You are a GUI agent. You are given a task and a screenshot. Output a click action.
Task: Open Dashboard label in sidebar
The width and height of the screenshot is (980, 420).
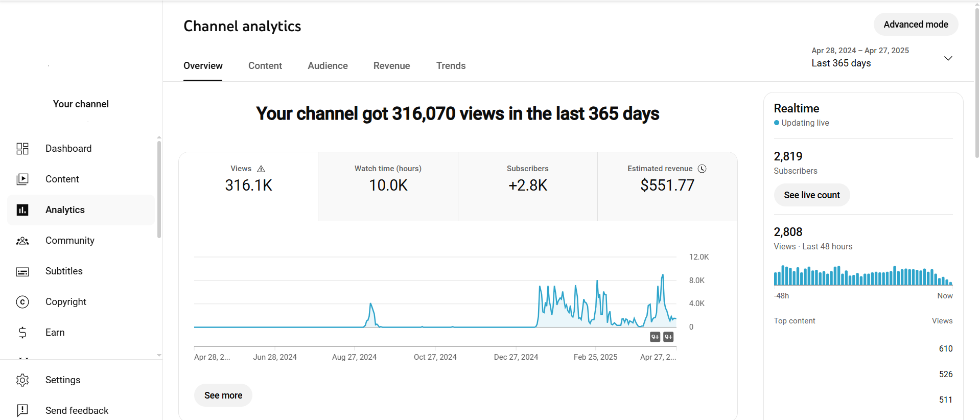(x=68, y=149)
